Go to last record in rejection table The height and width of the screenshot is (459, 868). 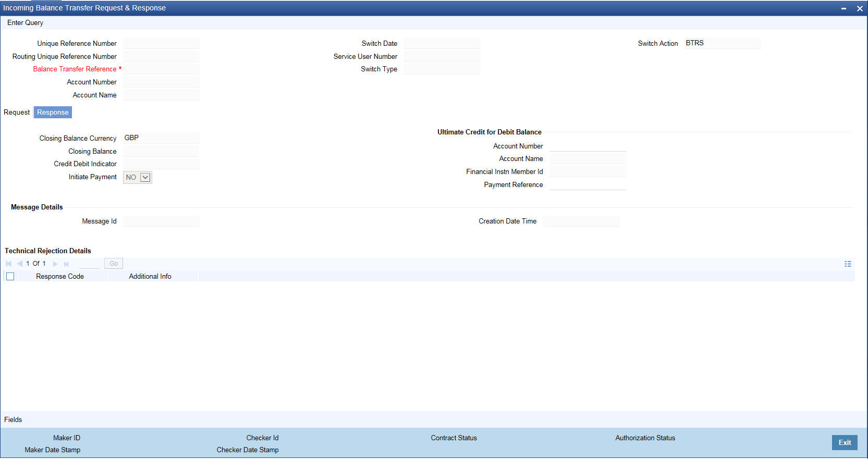coord(66,264)
